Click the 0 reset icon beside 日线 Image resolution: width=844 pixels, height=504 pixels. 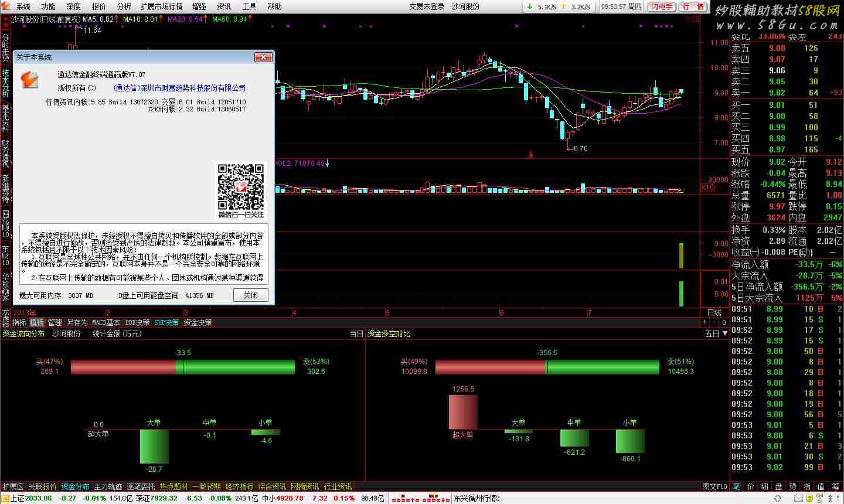tap(724, 322)
